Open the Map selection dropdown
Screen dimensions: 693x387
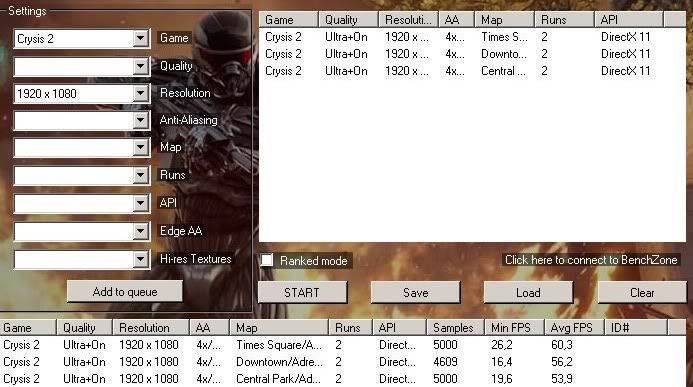tap(82, 148)
